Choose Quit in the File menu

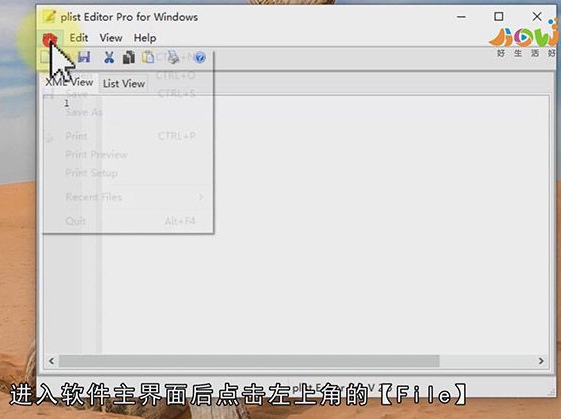tap(75, 221)
